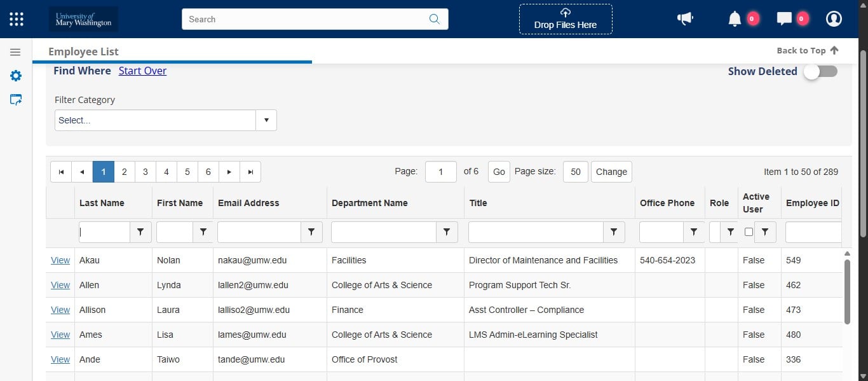This screenshot has width=868, height=381.
Task: Open the messages chat icon
Action: tap(784, 18)
